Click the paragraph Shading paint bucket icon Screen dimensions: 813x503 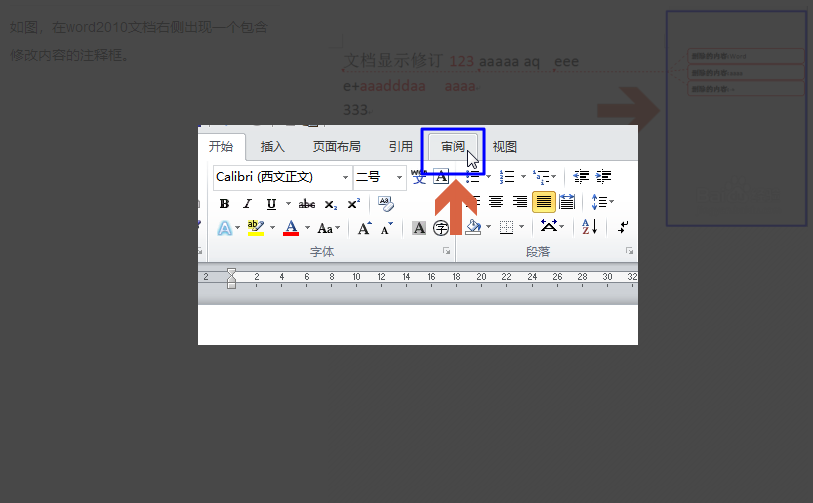(x=473, y=227)
